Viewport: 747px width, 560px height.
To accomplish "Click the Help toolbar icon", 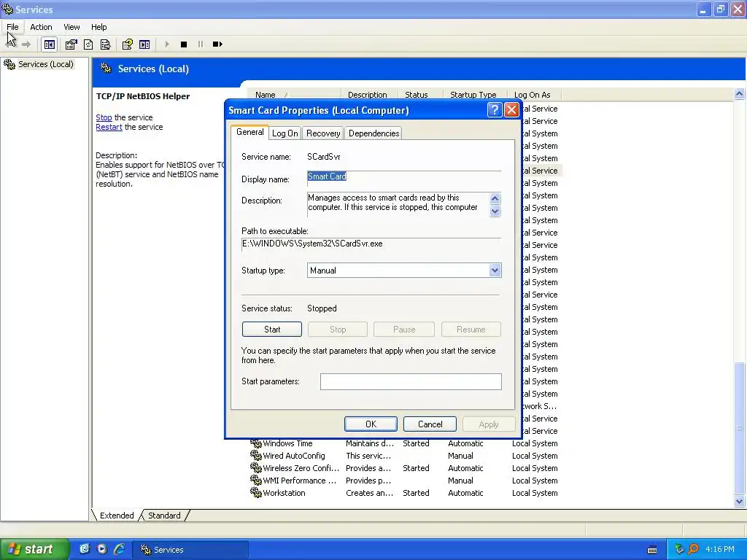I will pos(127,44).
